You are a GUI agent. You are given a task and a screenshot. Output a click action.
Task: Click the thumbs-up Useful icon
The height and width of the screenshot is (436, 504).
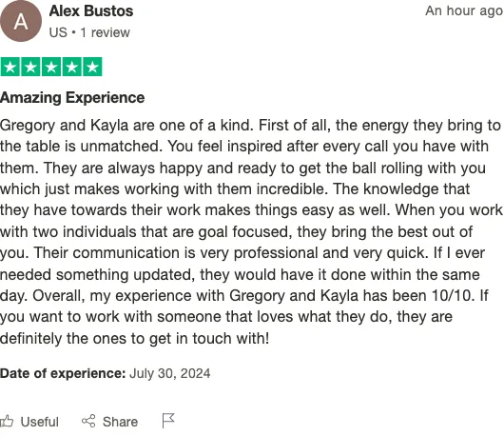pyautogui.click(x=7, y=421)
